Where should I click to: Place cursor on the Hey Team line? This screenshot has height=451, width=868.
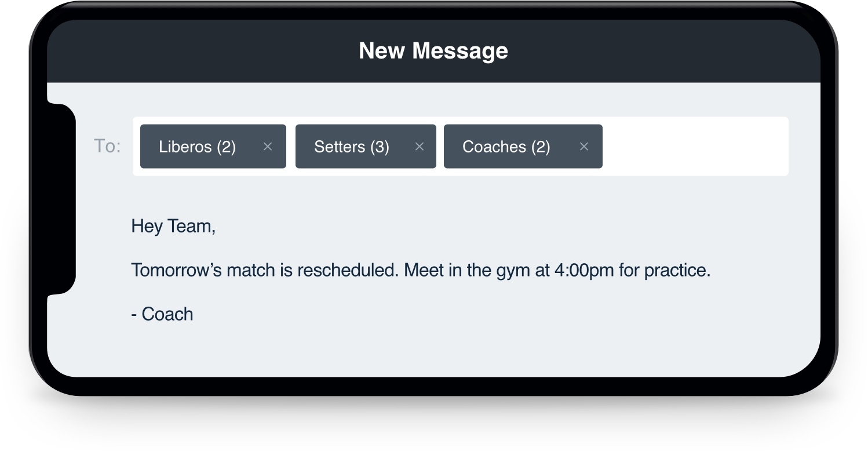173,226
